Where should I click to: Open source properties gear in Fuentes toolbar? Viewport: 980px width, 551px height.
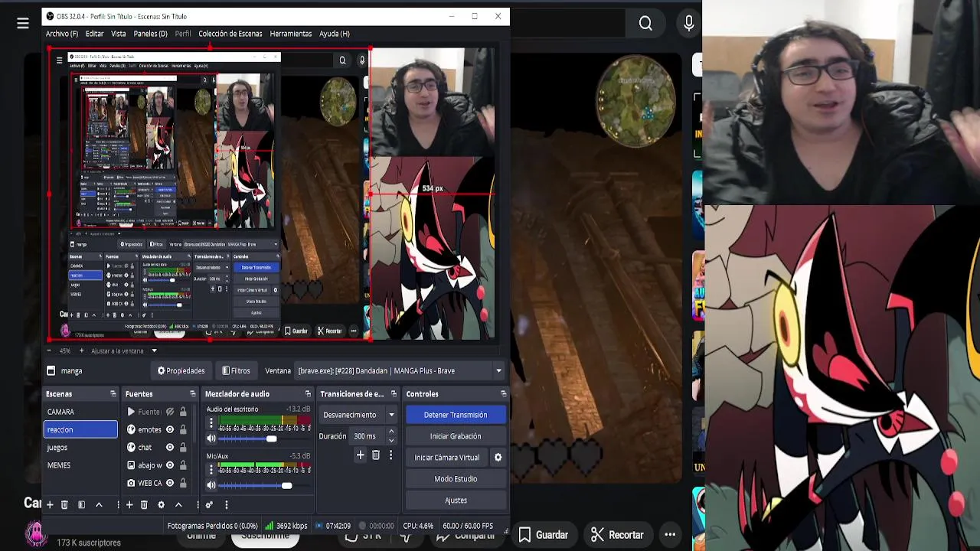(161, 505)
